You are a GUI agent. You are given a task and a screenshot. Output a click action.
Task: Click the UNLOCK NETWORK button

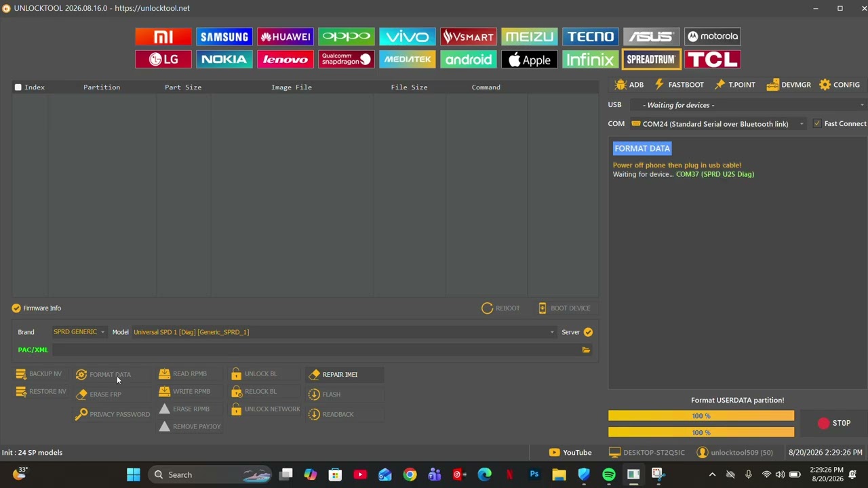tap(265, 409)
